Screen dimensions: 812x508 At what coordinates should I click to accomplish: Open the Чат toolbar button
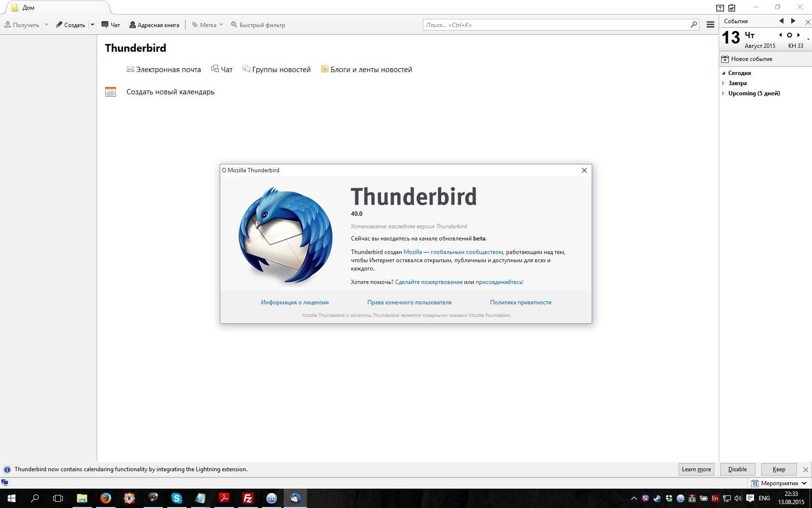[111, 25]
